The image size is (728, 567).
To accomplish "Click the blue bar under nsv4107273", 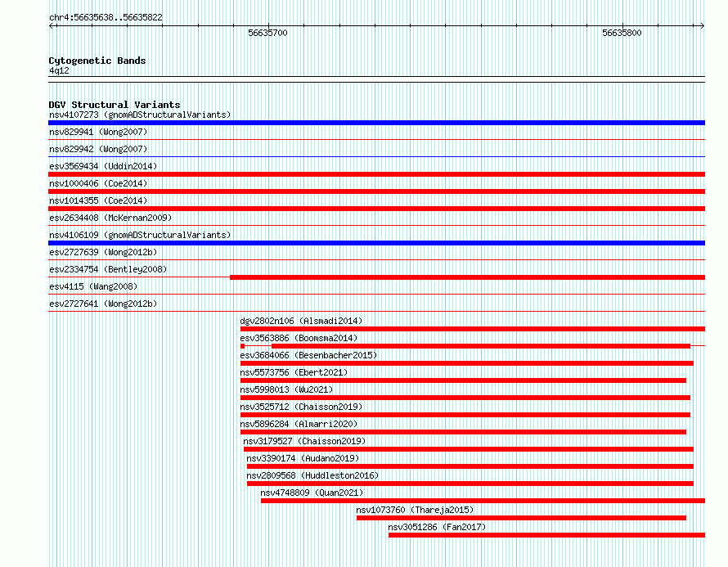I will (x=376, y=123).
